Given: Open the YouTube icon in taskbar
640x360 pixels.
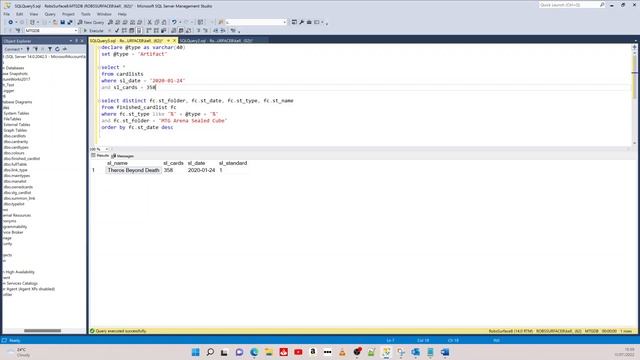Looking at the screenshot, I should pyautogui.click(x=298, y=352).
